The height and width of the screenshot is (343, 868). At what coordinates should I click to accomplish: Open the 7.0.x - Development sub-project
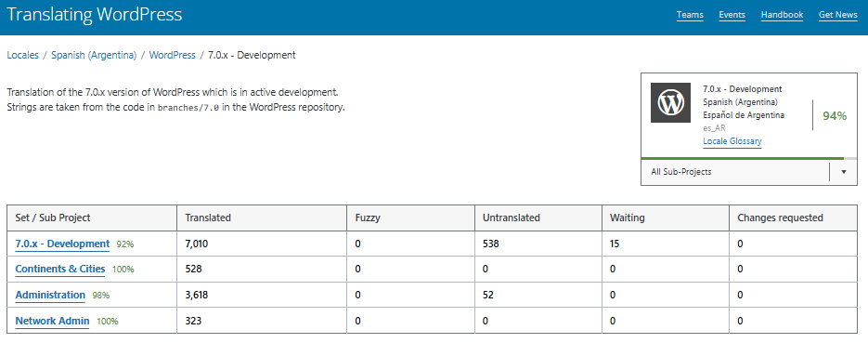click(62, 244)
